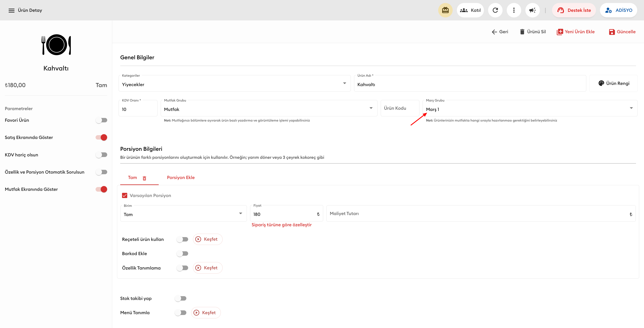The height and width of the screenshot is (328, 644).
Task: Delete the Tam portion via trash icon
Action: (x=144, y=178)
